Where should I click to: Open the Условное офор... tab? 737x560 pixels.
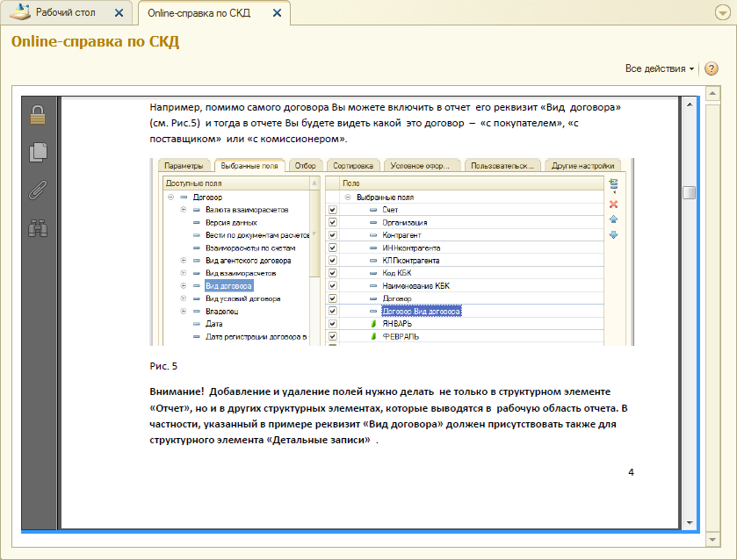420,166
